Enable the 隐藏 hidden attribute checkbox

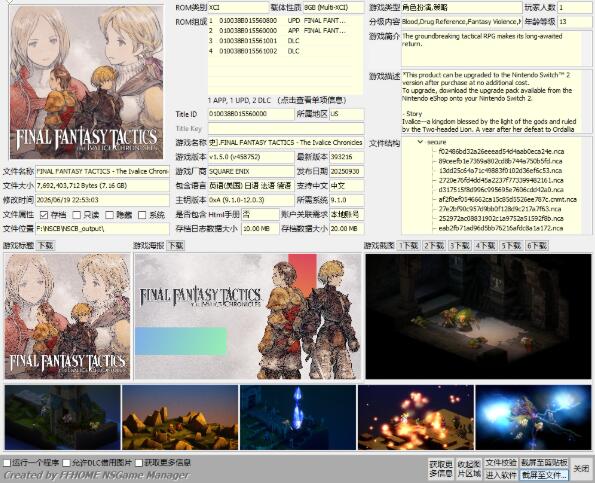tap(109, 215)
